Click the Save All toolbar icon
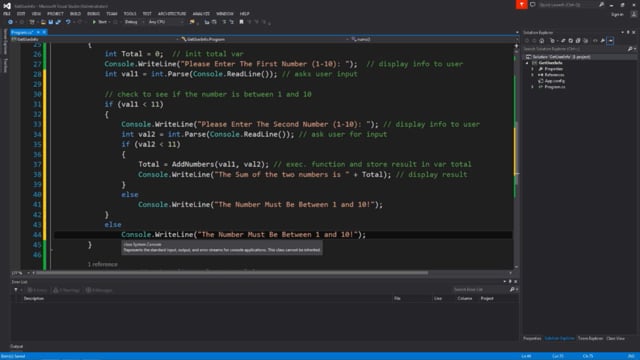 click(58, 22)
